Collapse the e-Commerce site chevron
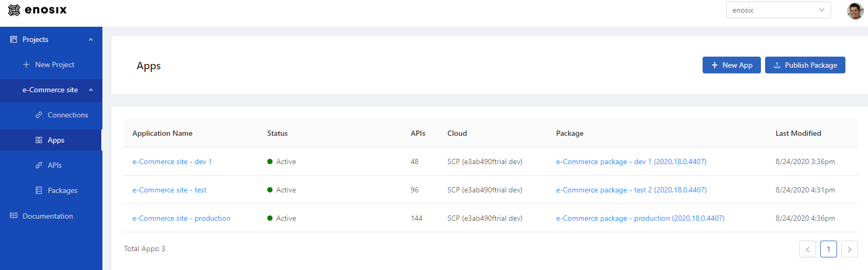This screenshot has height=270, width=868. tap(91, 90)
